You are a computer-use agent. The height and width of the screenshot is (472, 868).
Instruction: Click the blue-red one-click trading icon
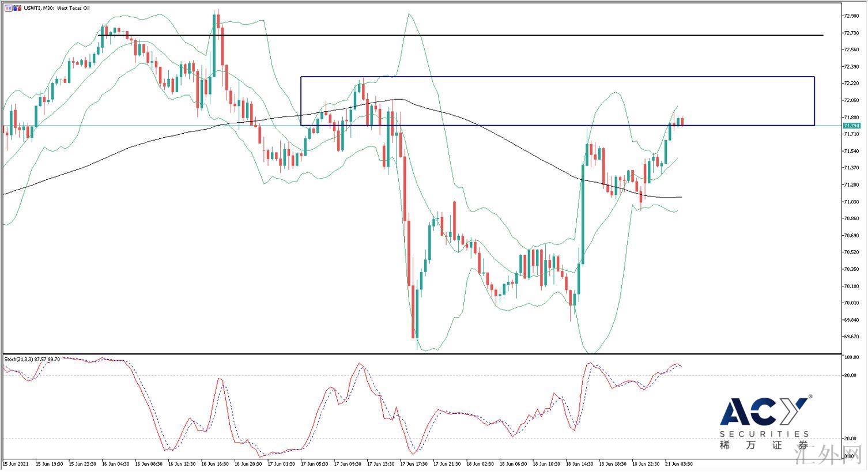click(x=17, y=8)
